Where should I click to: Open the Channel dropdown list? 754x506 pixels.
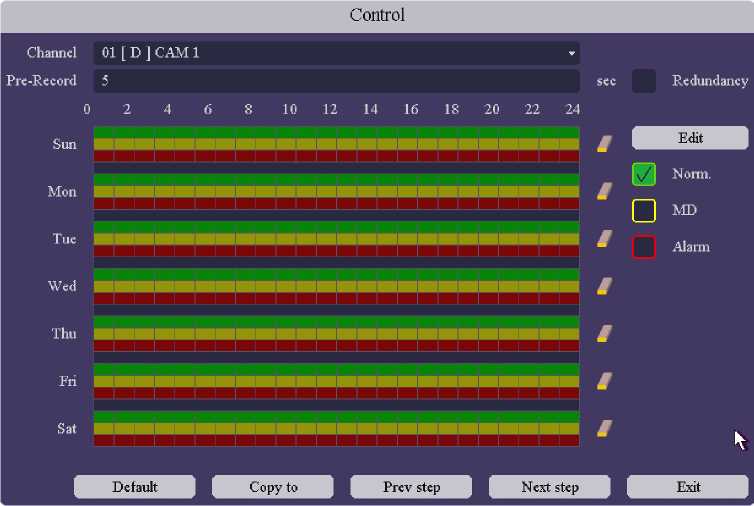point(336,53)
